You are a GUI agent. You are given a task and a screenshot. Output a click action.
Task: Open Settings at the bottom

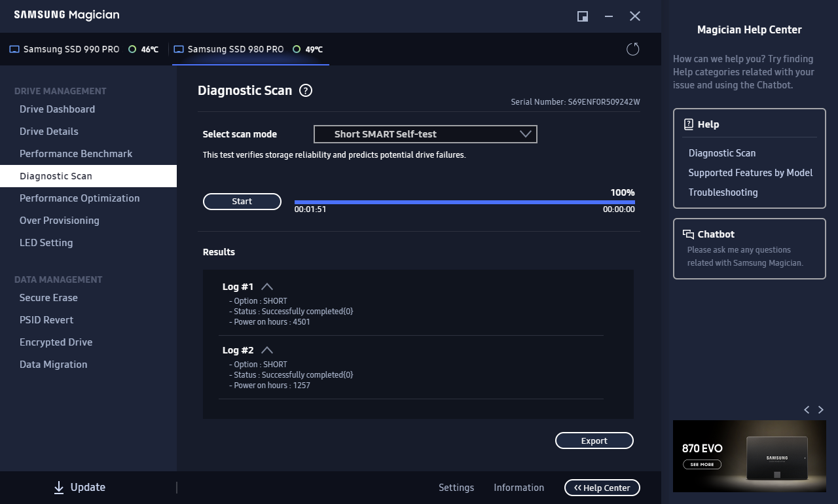click(x=456, y=488)
